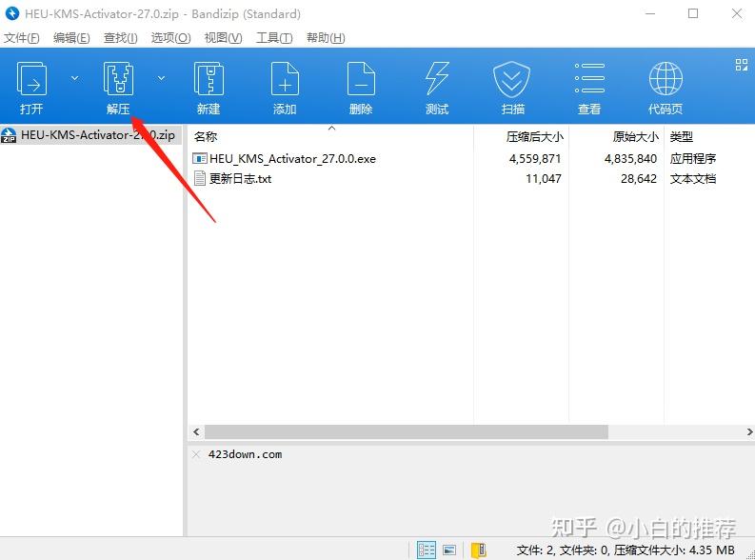Sort by the 压缩后大小 column header

click(534, 137)
